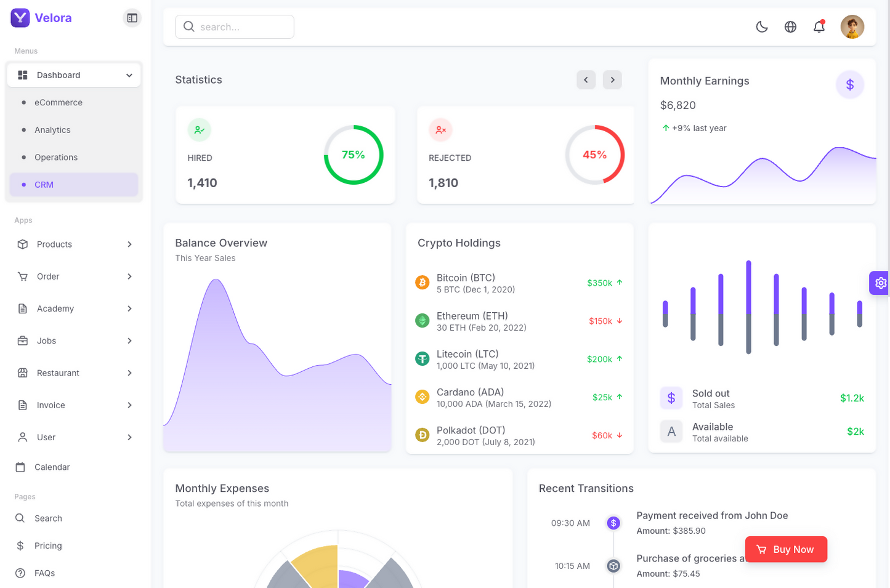The image size is (890, 588).
Task: Click the Buy Now button
Action: [785, 549]
